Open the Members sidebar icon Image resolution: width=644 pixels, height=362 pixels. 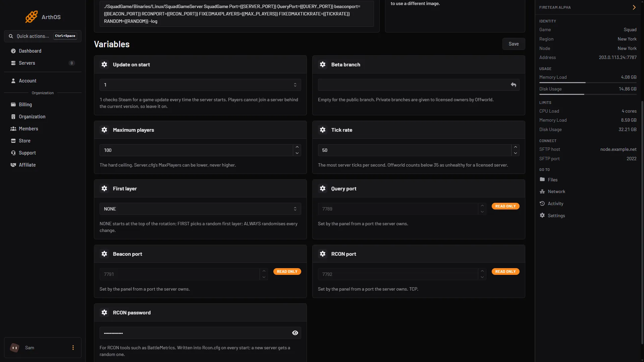pos(13,129)
